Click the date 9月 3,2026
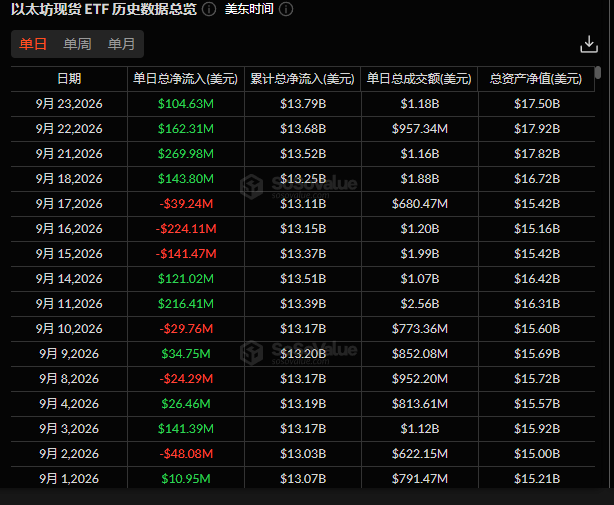The image size is (614, 505). pyautogui.click(x=69, y=429)
